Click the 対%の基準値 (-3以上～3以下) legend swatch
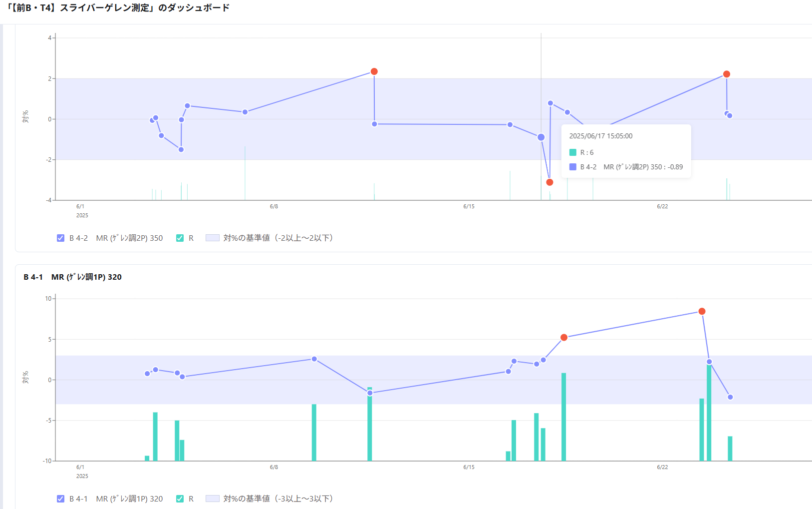Viewport: 812px width, 509px height. coord(213,499)
